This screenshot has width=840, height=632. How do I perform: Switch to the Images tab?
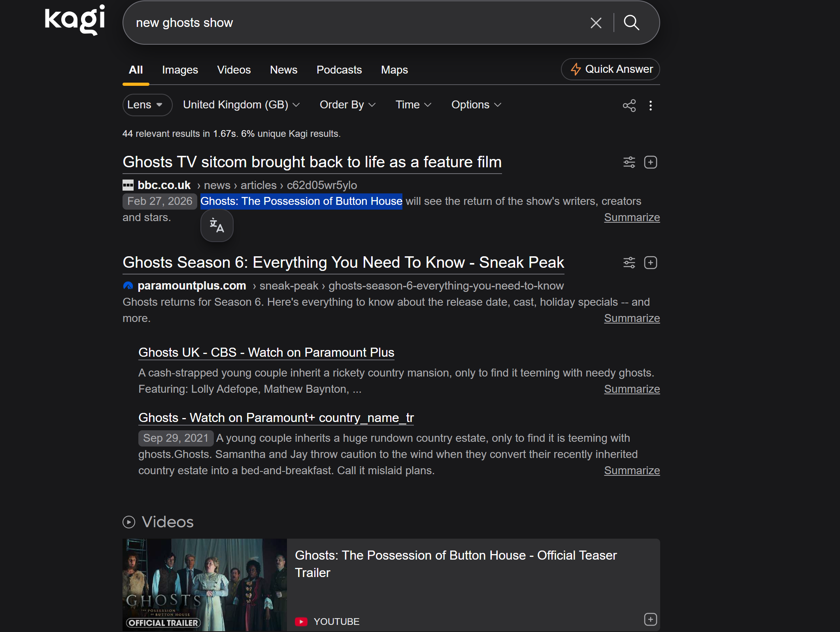click(180, 70)
